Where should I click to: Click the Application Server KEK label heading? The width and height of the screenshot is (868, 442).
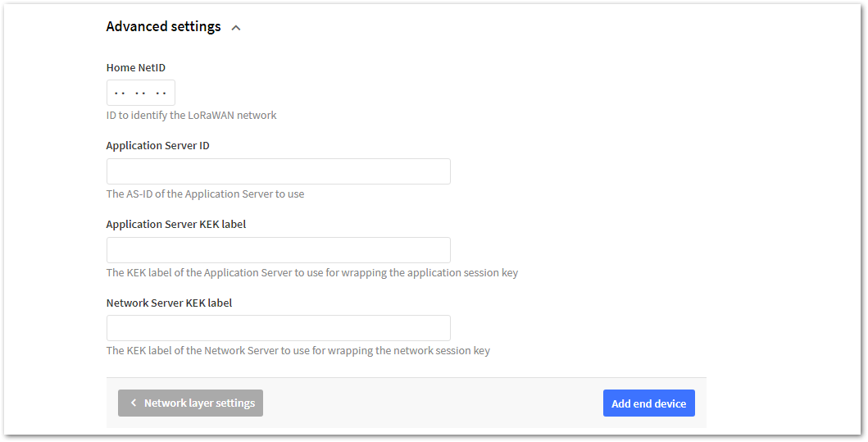coord(176,225)
